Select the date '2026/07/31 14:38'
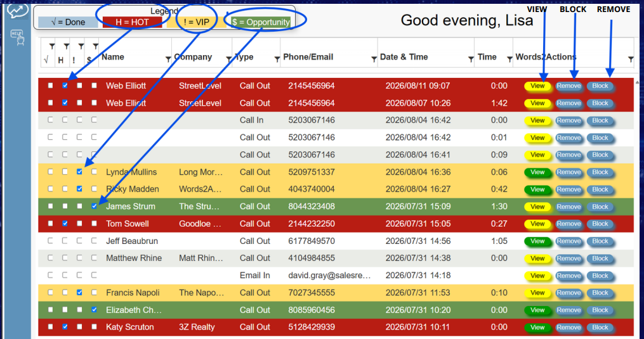The image size is (644, 339). pos(417,258)
